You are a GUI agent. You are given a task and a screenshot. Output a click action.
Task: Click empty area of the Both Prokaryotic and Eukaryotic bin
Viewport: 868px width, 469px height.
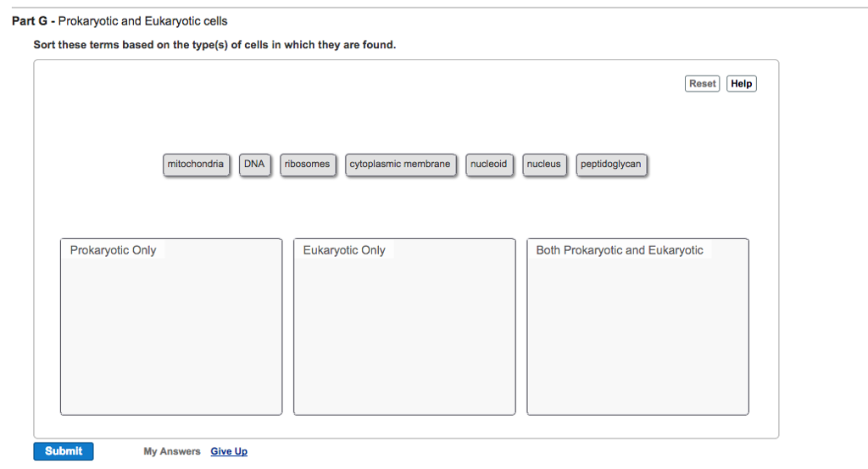pyautogui.click(x=637, y=339)
